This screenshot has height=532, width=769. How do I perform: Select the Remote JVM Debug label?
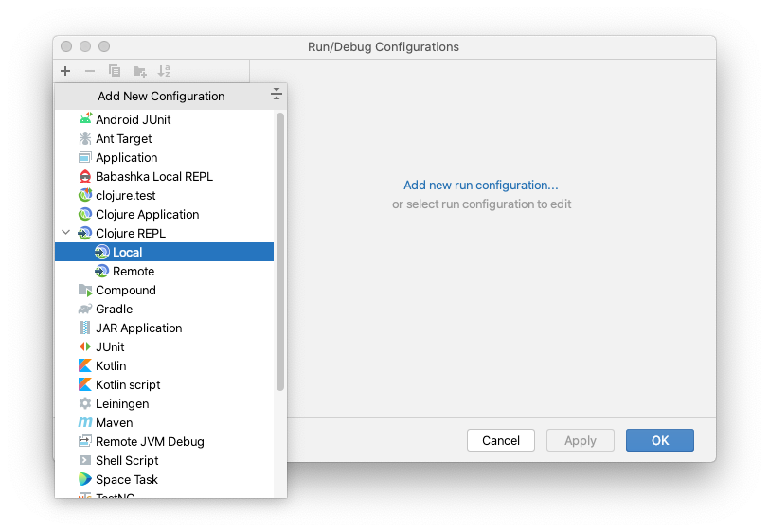tap(150, 442)
